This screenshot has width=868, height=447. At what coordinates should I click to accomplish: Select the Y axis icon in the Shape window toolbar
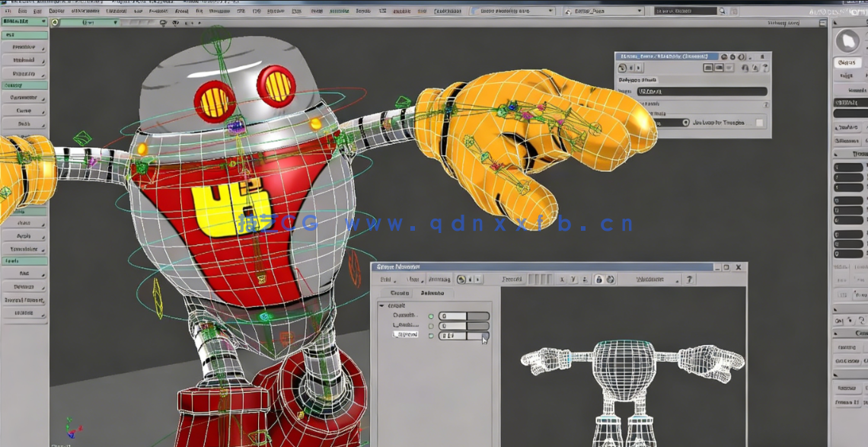573,279
